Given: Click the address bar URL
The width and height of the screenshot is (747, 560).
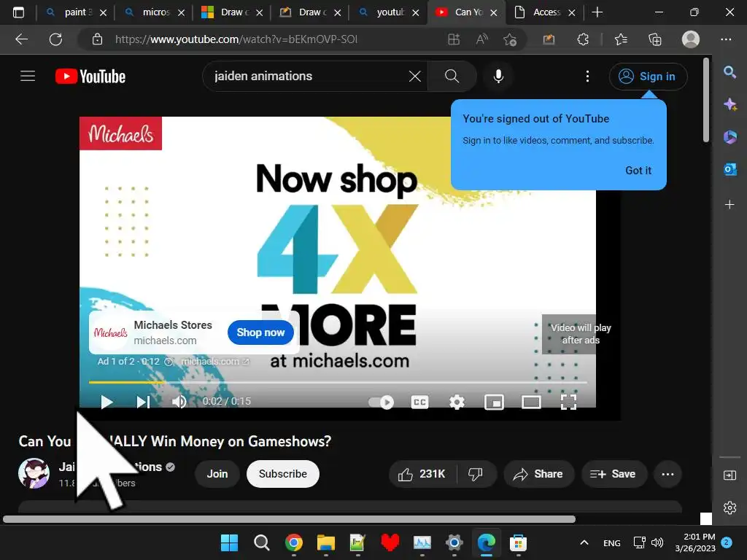Looking at the screenshot, I should 236,39.
